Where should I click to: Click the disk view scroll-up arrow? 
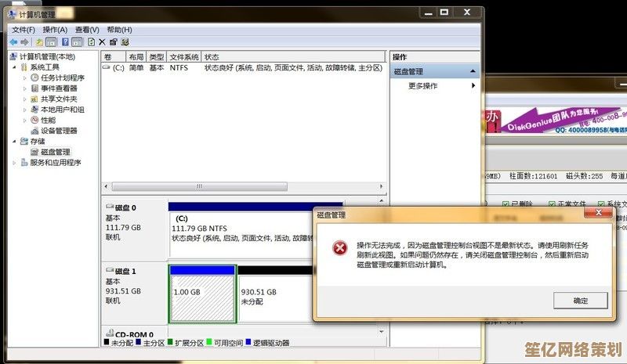[382, 200]
